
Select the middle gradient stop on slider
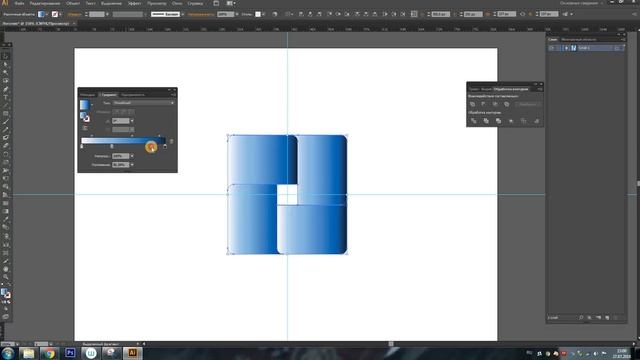(x=112, y=146)
